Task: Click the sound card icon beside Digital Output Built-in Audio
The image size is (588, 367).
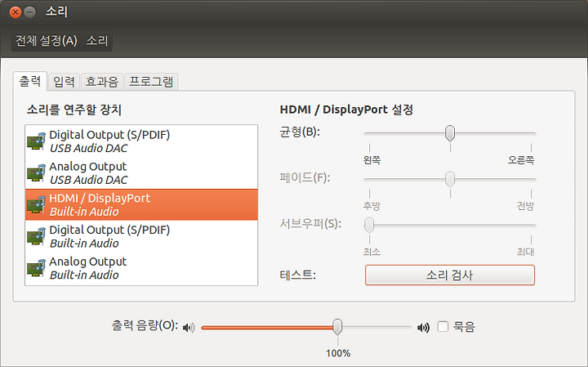Action: 37,236
